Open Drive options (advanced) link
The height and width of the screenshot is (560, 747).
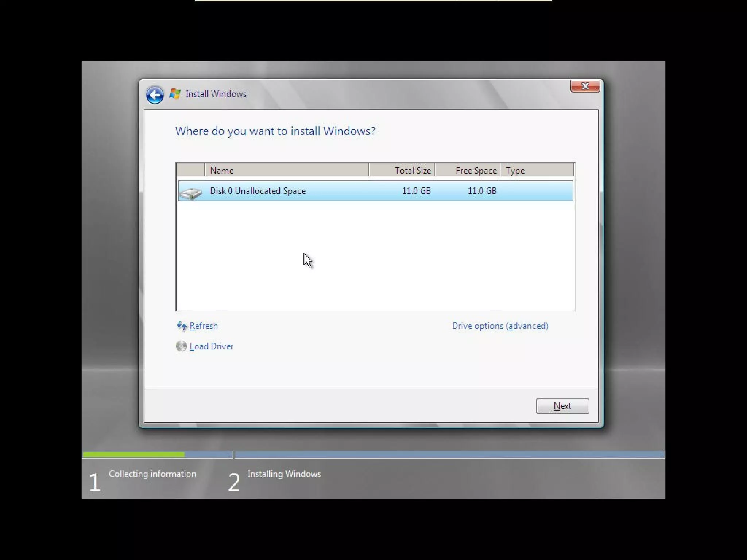(x=500, y=326)
